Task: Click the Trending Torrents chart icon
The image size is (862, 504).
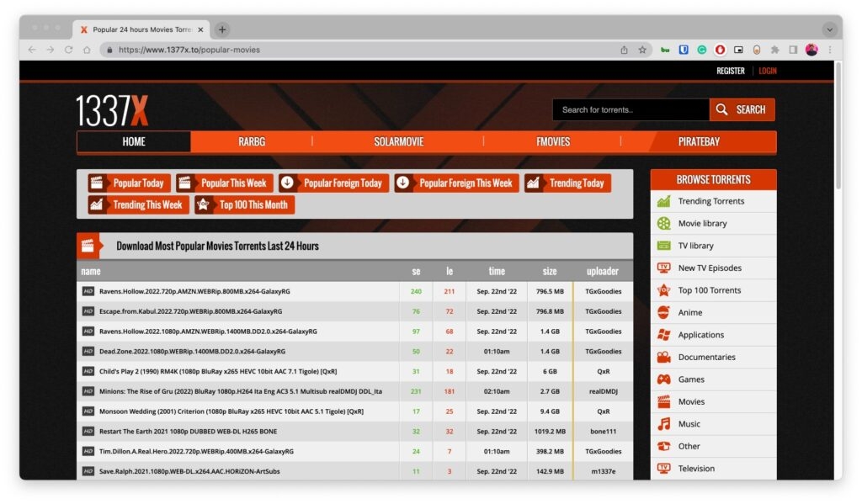Action: 663,201
